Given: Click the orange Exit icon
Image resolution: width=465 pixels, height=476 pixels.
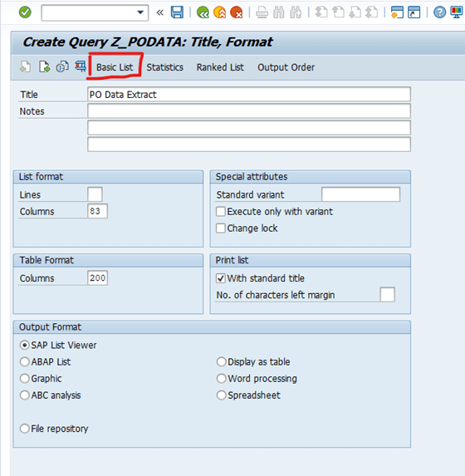Looking at the screenshot, I should 219,12.
